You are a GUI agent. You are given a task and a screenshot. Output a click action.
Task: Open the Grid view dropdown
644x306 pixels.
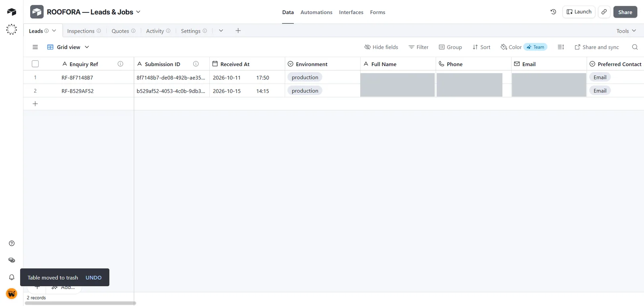pyautogui.click(x=68, y=47)
